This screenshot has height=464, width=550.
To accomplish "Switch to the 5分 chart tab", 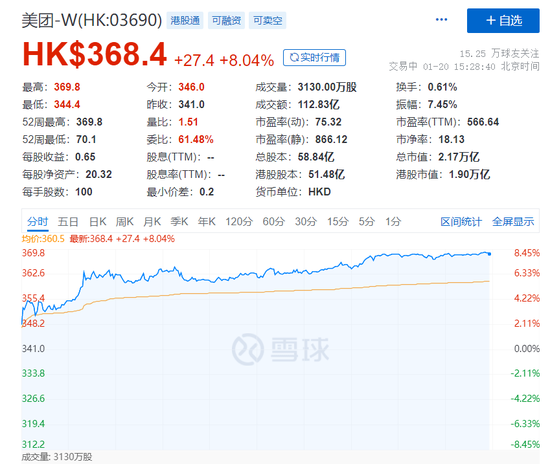I will pyautogui.click(x=367, y=221).
